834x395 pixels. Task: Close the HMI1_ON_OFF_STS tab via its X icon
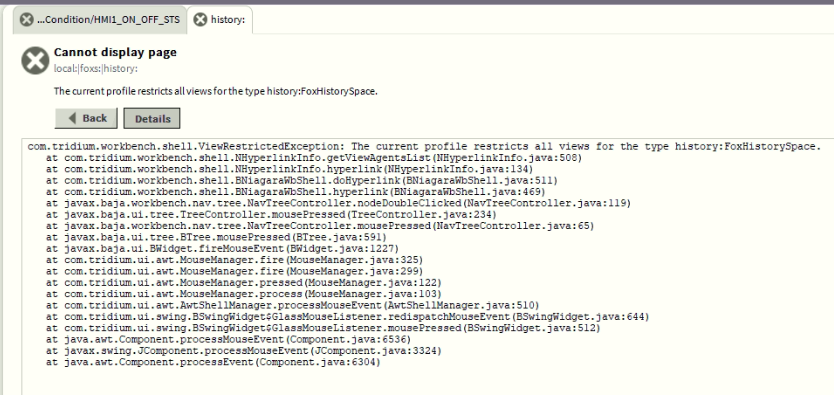click(26, 20)
